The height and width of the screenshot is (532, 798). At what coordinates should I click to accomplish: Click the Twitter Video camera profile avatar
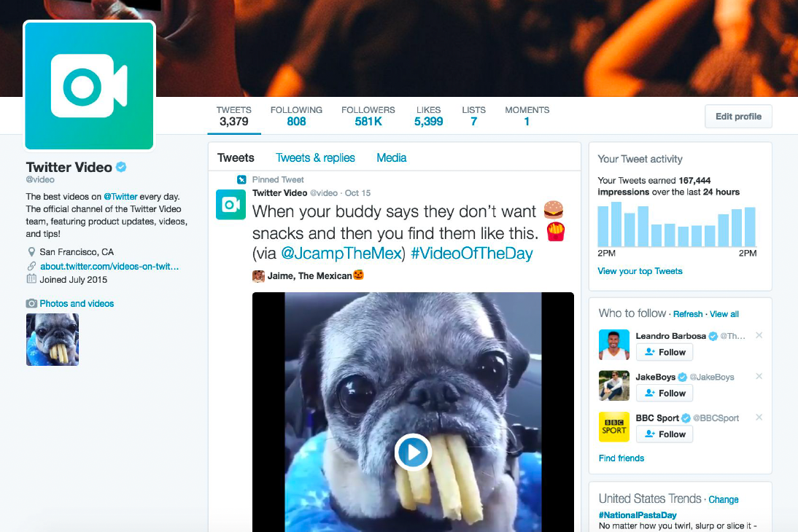tap(89, 86)
